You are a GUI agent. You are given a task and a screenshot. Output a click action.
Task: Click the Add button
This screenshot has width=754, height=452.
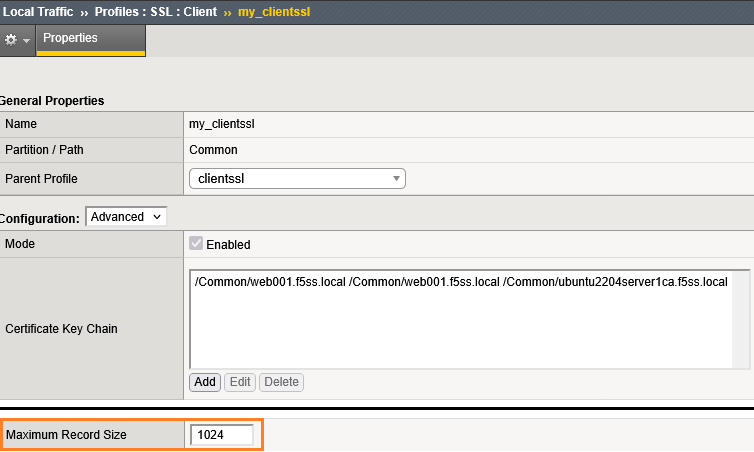pos(205,382)
